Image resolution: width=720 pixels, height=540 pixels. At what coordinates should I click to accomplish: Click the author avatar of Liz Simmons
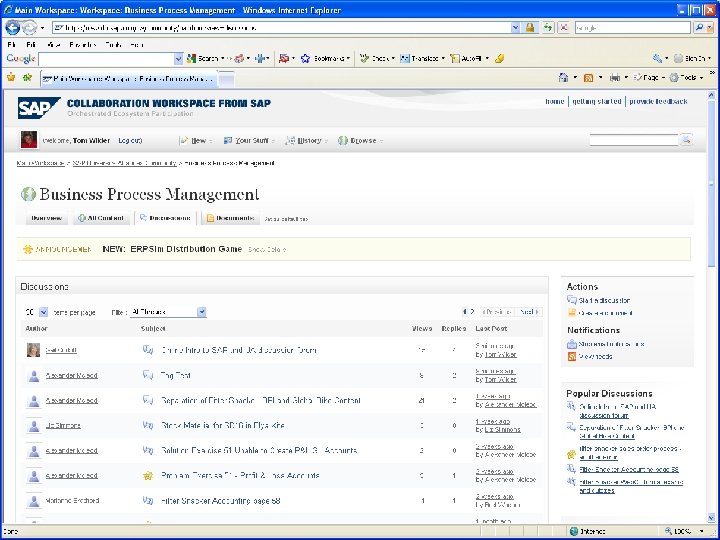(34, 426)
